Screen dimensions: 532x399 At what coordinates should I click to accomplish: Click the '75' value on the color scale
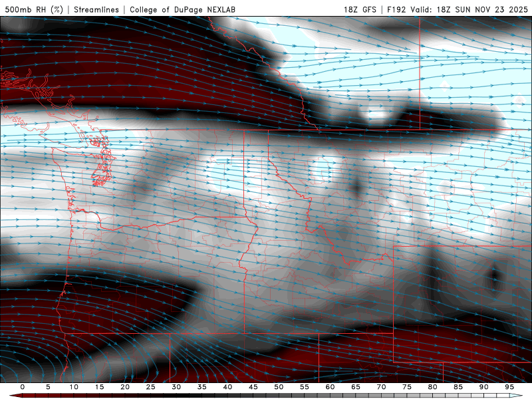407,387
